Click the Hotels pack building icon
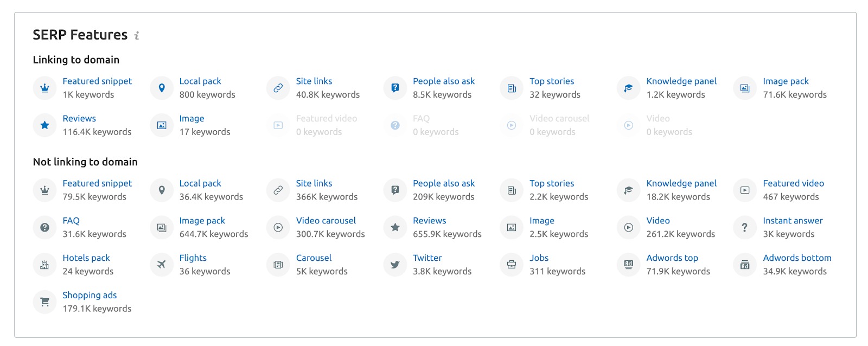 44,265
